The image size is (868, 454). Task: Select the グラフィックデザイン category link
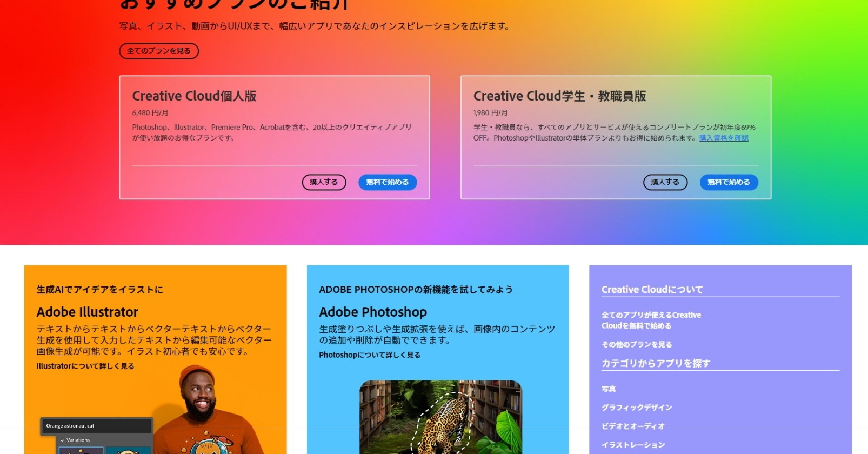click(x=636, y=408)
